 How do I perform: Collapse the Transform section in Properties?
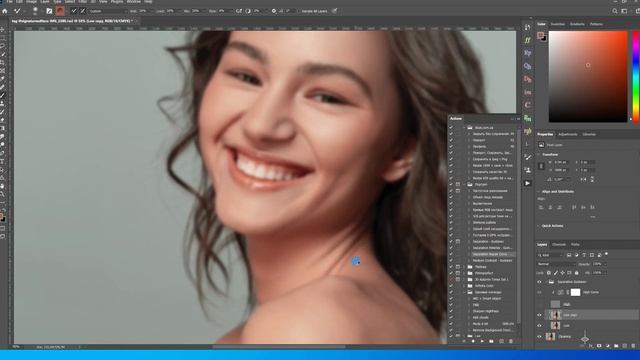tap(538, 155)
